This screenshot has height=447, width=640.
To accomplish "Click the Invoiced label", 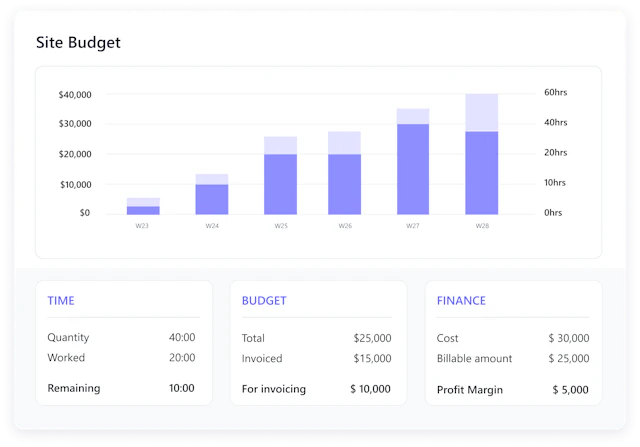I will tap(262, 358).
